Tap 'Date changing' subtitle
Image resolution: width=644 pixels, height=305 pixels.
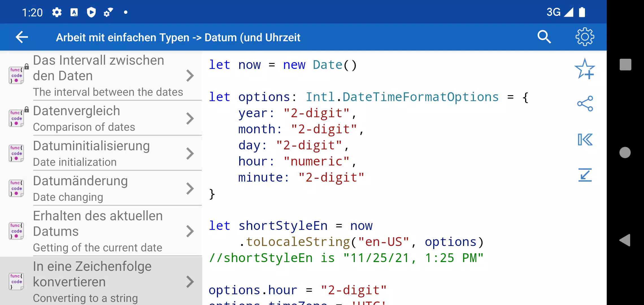(x=68, y=197)
